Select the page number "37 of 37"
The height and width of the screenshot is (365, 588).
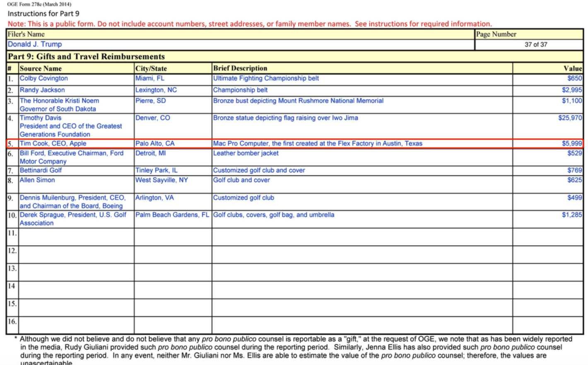[536, 44]
